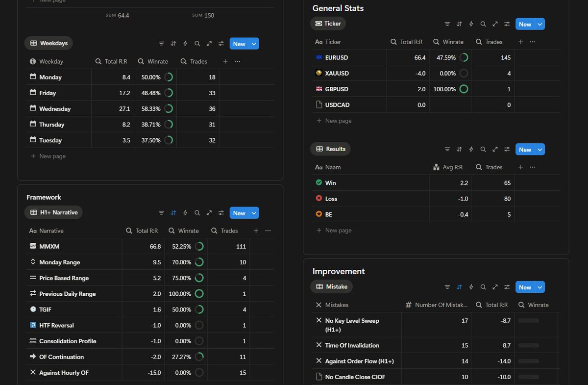Open Winrate column header in Ticker table
Image resolution: width=588 pixels, height=385 pixels.
click(451, 42)
